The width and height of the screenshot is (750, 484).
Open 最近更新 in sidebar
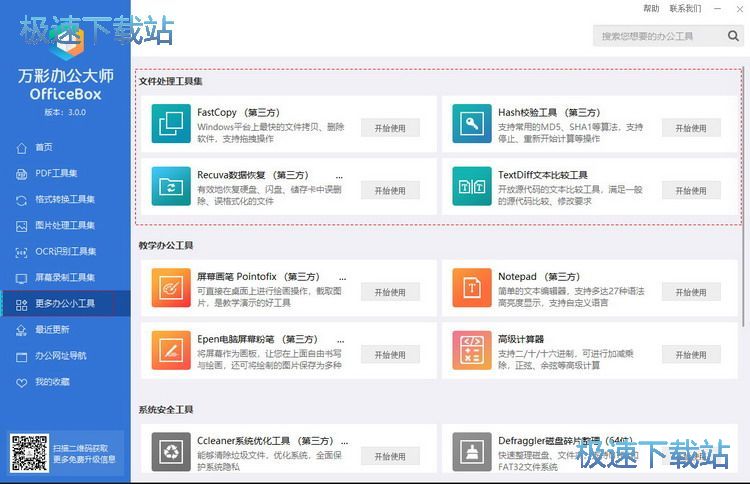(65, 330)
